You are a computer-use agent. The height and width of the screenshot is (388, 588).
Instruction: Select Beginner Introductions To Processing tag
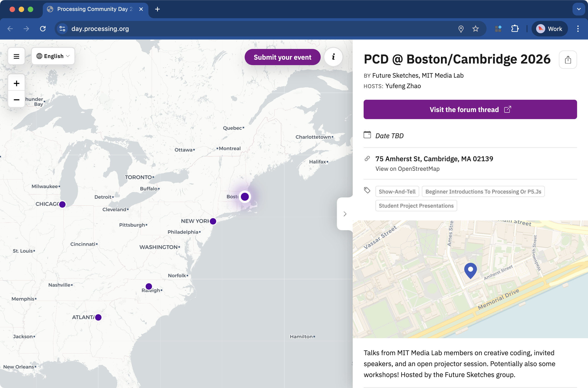tap(483, 191)
